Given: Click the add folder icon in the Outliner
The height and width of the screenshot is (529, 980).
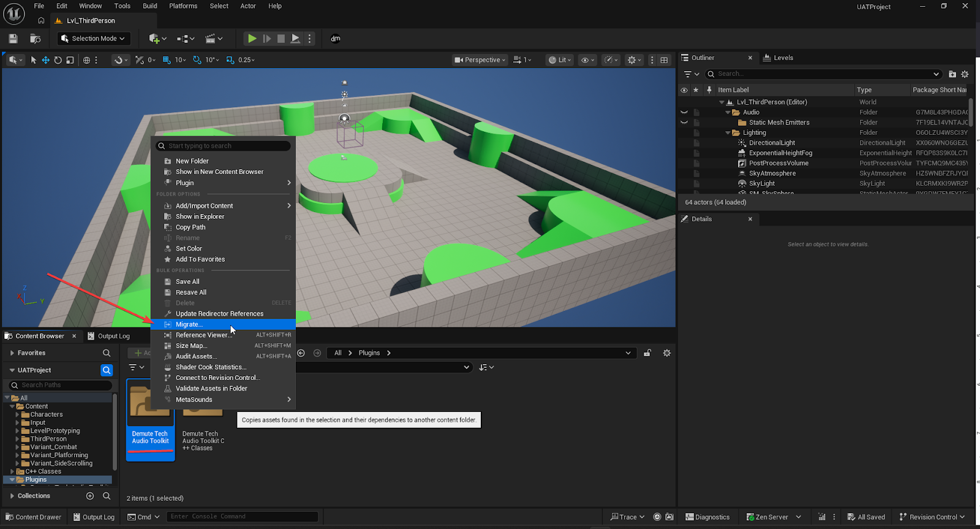Looking at the screenshot, I should pyautogui.click(x=952, y=74).
